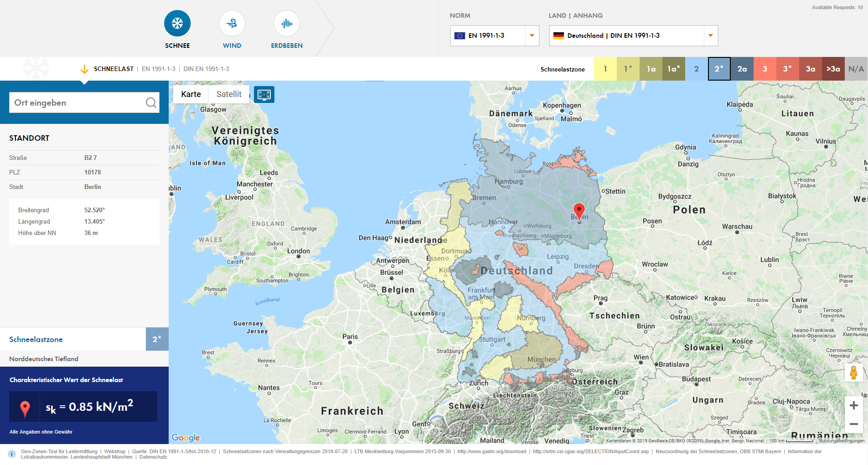Switch to the WIND load module
The height and width of the screenshot is (465, 868).
coord(232,23)
